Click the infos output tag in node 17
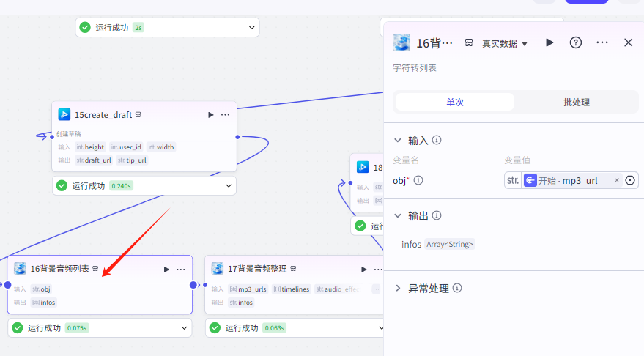The width and height of the screenshot is (644, 356). tap(241, 303)
